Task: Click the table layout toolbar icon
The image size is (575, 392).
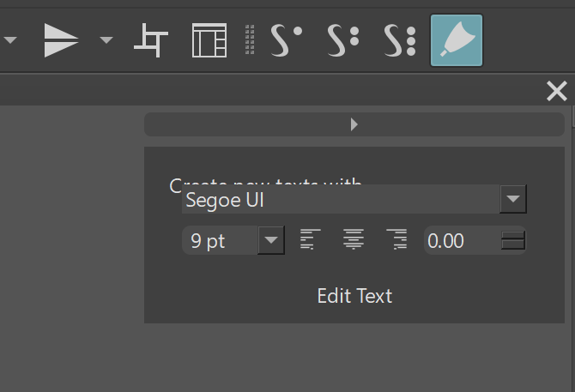Action: 209,40
